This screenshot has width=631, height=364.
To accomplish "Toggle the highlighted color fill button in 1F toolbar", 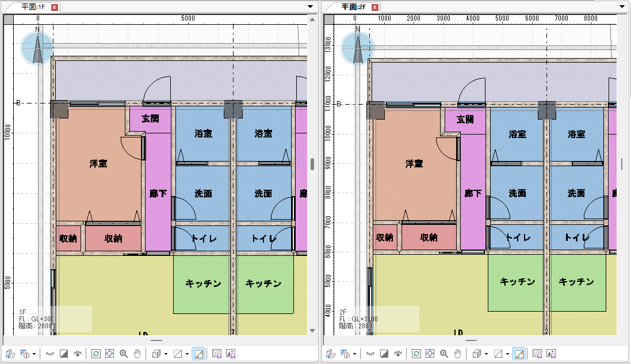I will 198,354.
